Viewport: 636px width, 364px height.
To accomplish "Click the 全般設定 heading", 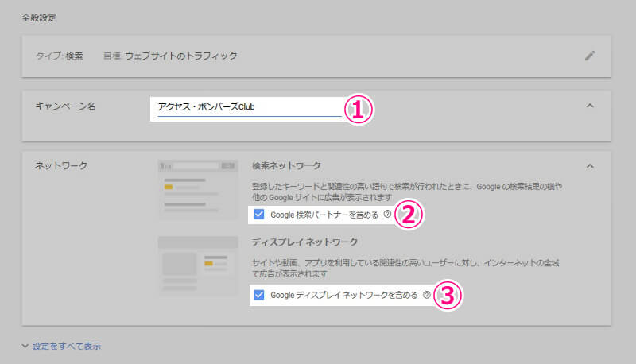I will 39,17.
